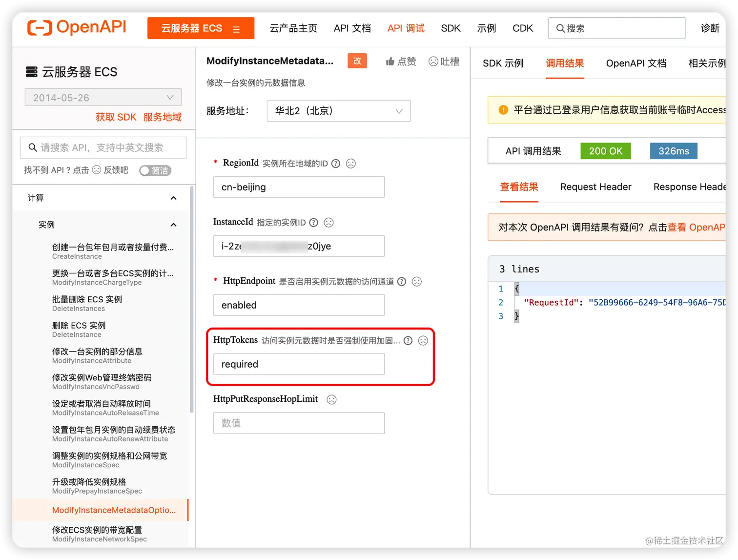Viewport: 738px width, 560px height.
Task: Open the help icon for HttpTokens
Action: pos(408,341)
